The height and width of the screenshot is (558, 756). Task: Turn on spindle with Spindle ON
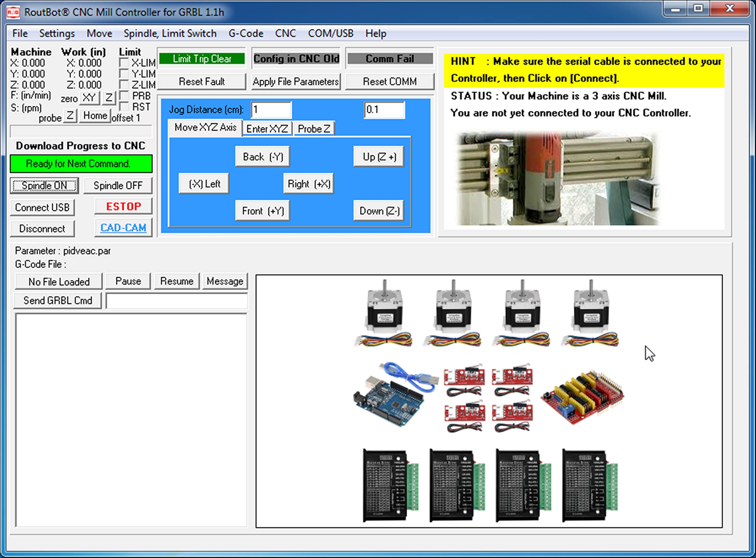tap(44, 185)
